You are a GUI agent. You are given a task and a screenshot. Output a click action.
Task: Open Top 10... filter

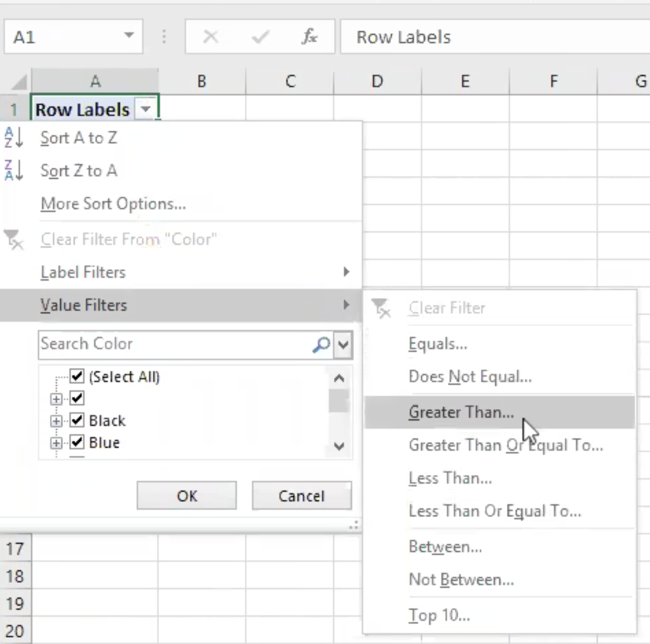[x=500, y=615]
